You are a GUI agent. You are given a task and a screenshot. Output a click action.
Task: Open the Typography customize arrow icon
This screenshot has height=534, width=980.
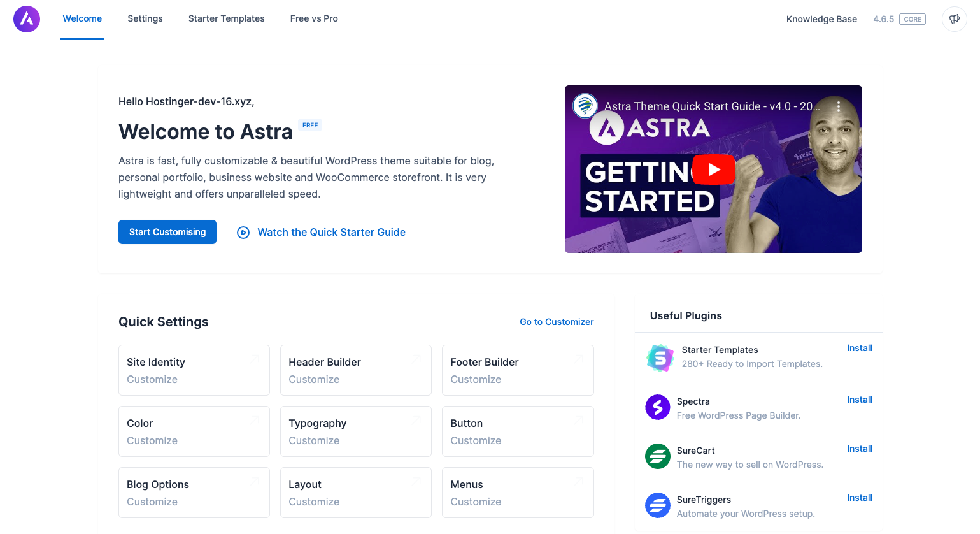pos(418,421)
